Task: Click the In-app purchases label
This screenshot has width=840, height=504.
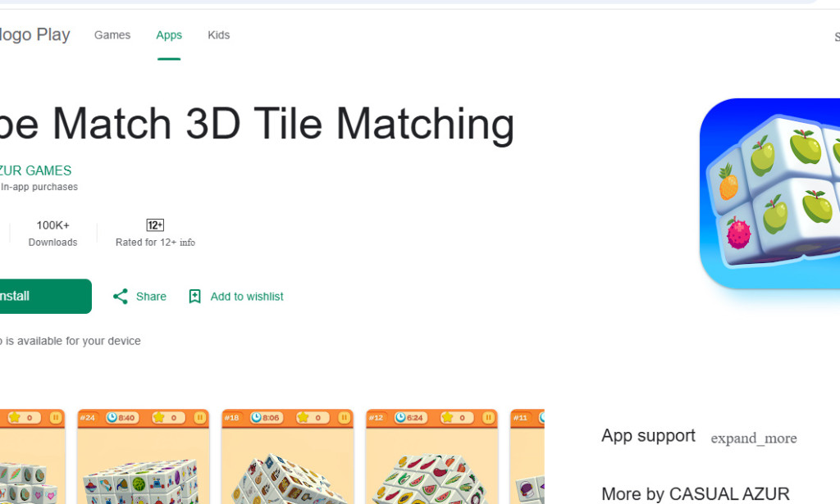Action: click(x=39, y=187)
